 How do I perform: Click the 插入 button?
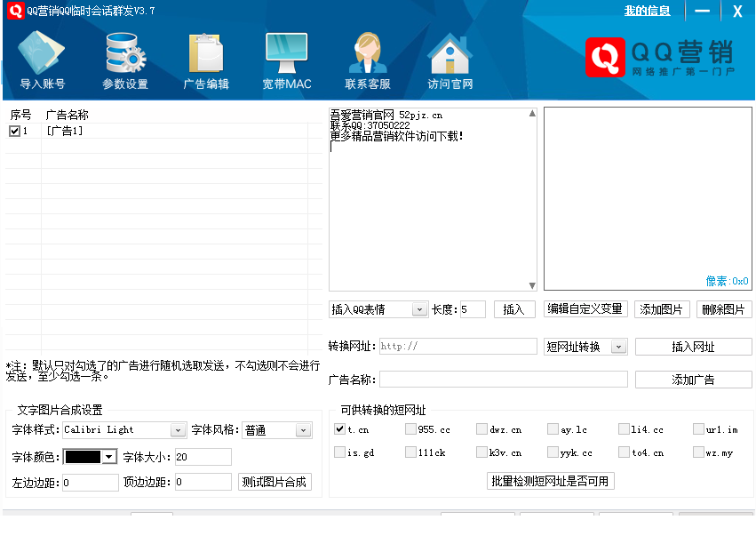[x=514, y=309]
